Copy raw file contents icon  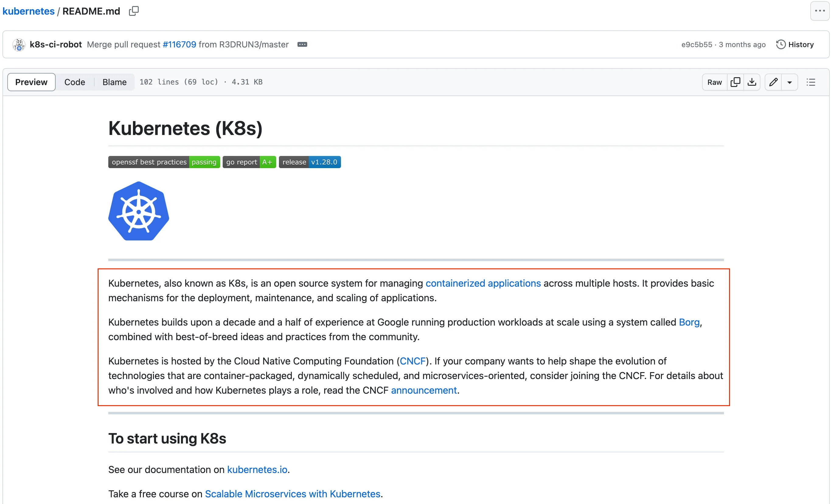(735, 82)
